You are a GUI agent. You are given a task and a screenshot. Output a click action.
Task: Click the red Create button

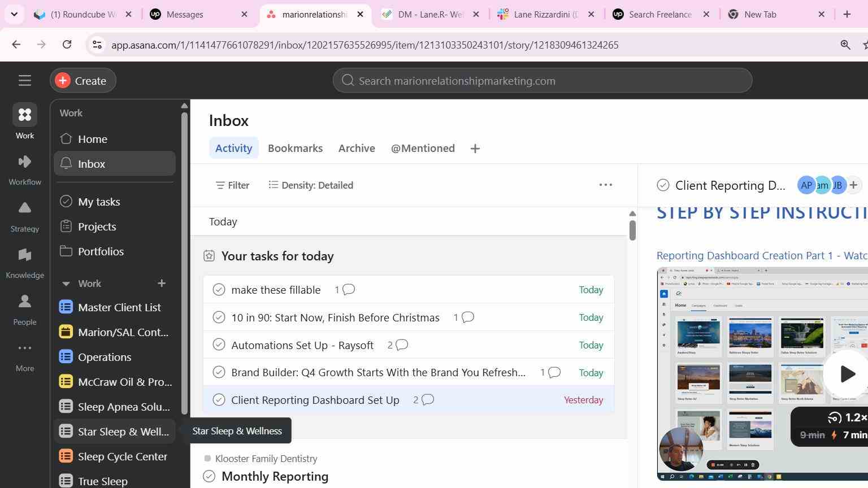tap(83, 80)
